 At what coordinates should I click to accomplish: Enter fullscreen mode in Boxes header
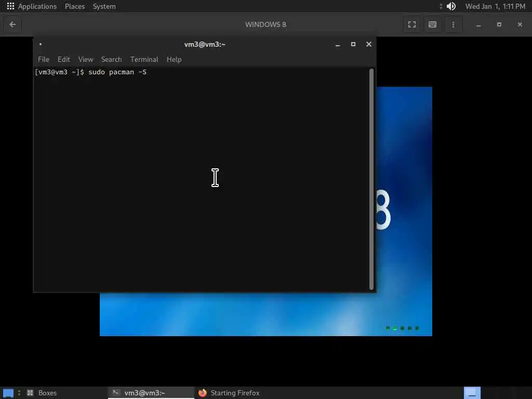411,24
